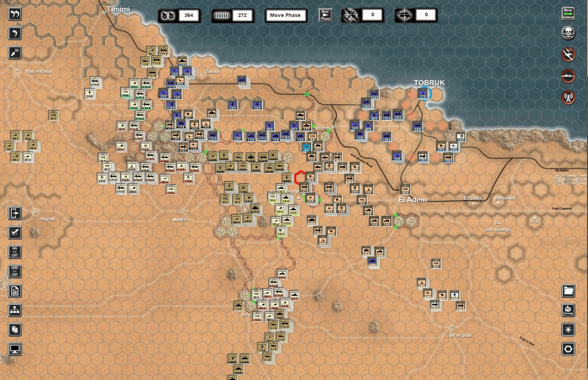Click the Bir el Gubi map label

click(460, 335)
